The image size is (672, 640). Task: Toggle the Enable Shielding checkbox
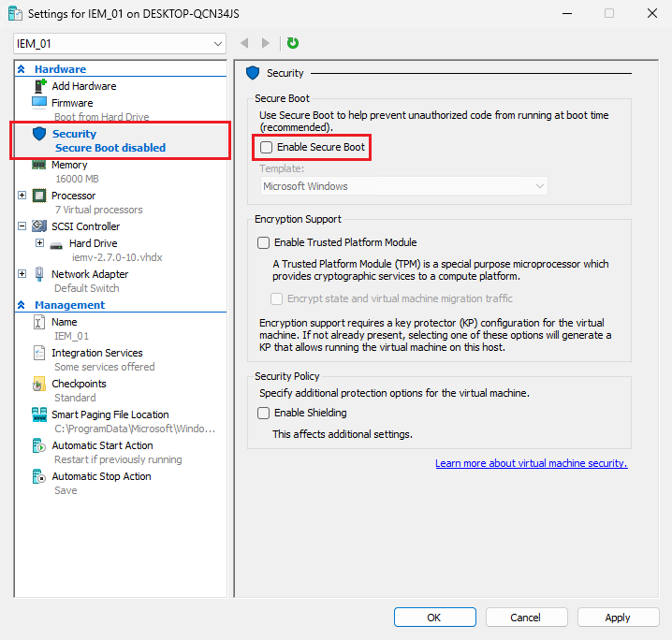264,413
